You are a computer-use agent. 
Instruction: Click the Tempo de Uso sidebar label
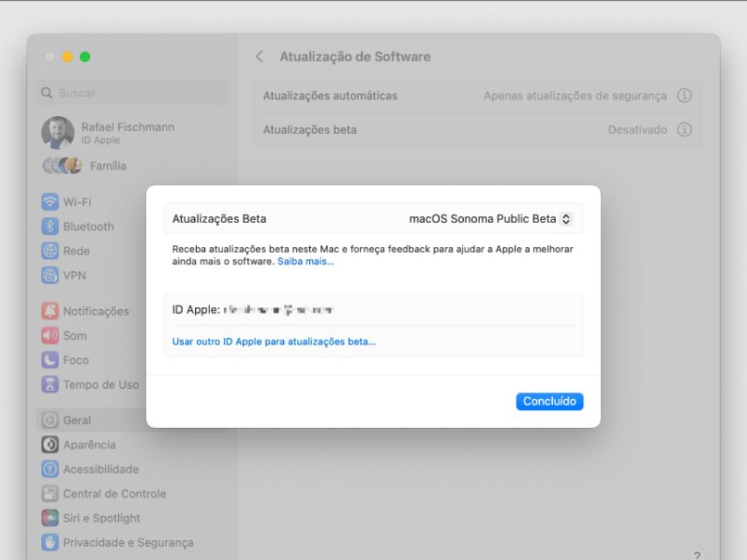point(101,384)
